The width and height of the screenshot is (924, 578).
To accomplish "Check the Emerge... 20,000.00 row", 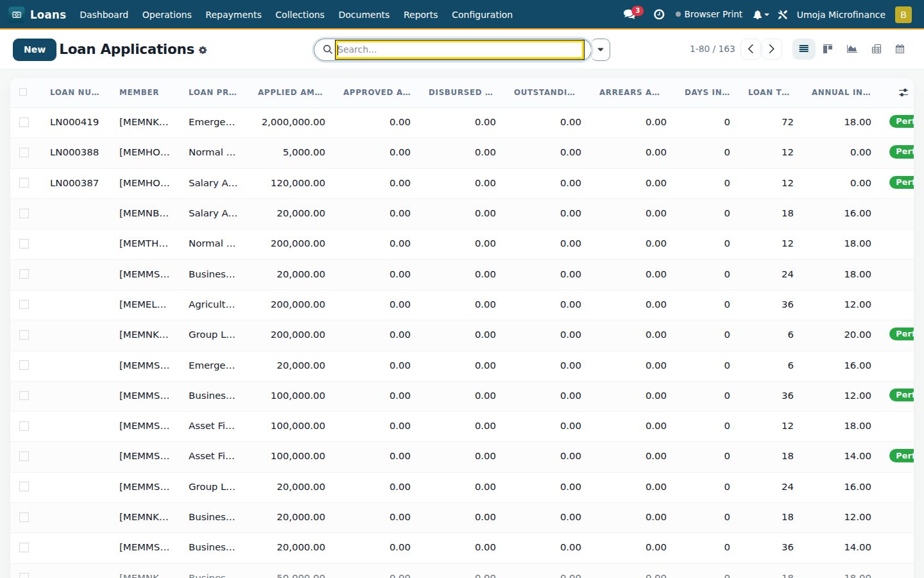I will pyautogui.click(x=24, y=365).
